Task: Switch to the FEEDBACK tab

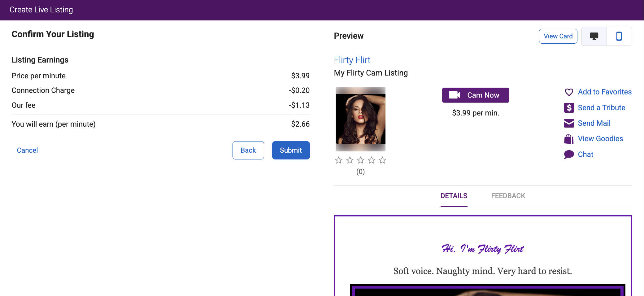Action: pos(508,196)
